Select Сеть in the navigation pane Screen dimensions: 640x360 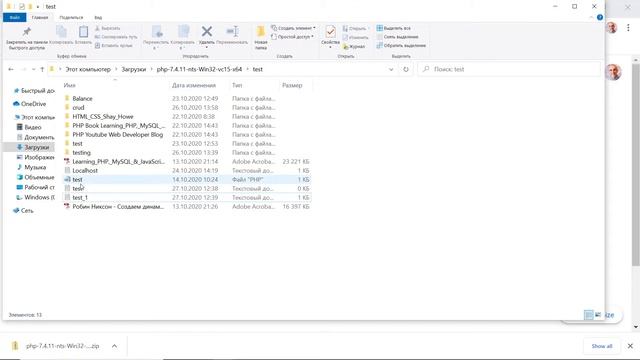coord(23,211)
